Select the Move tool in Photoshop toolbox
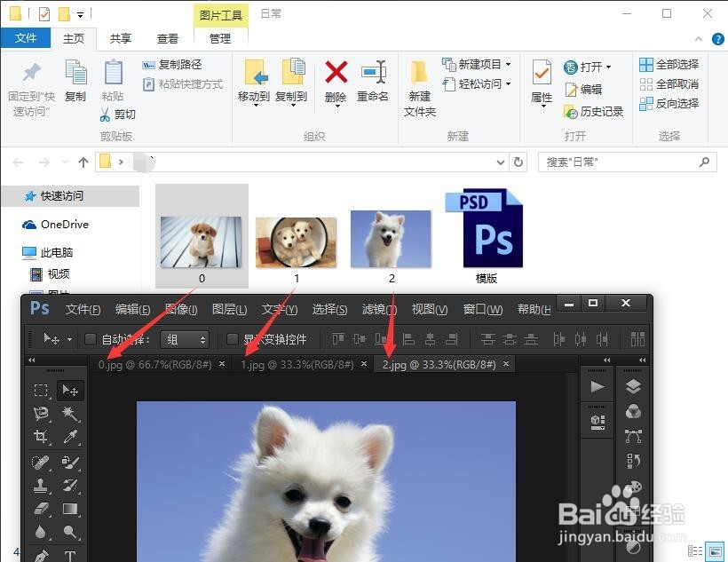Screen dimensions: 728x562 (70, 390)
